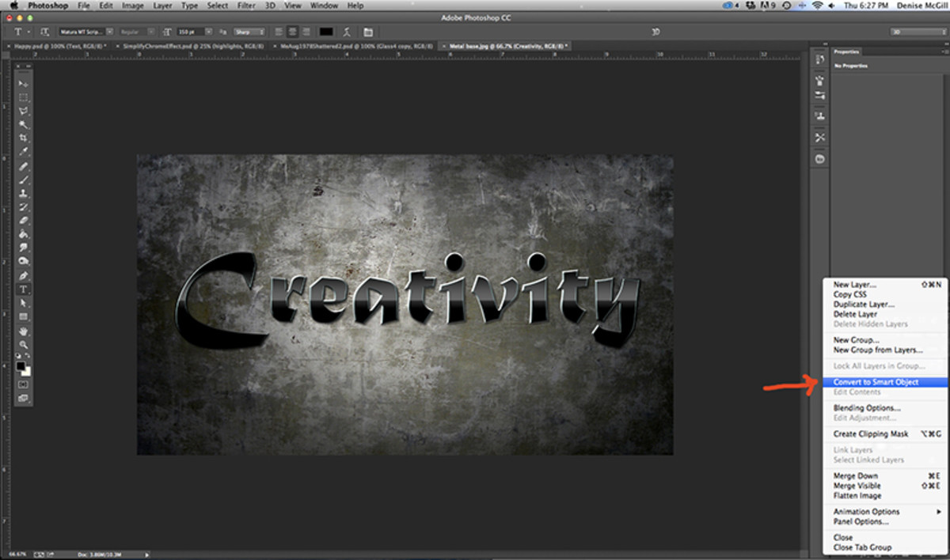
Task: Click the text color swatch
Action: click(x=326, y=32)
